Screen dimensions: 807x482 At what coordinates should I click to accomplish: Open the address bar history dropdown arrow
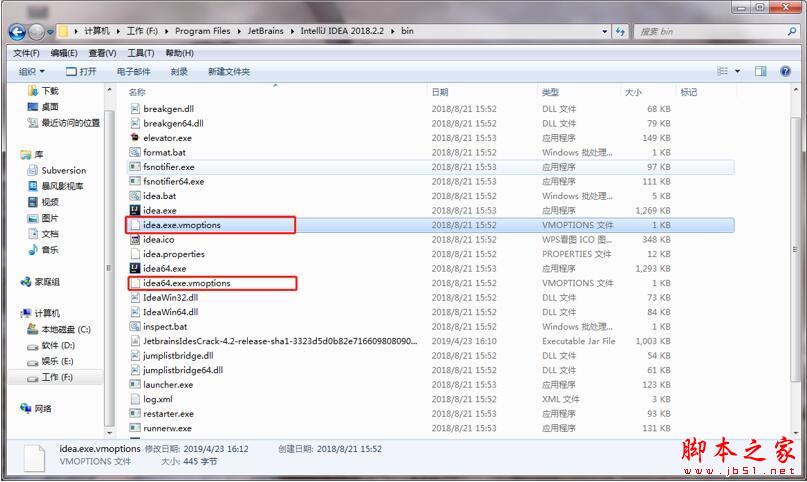605,31
